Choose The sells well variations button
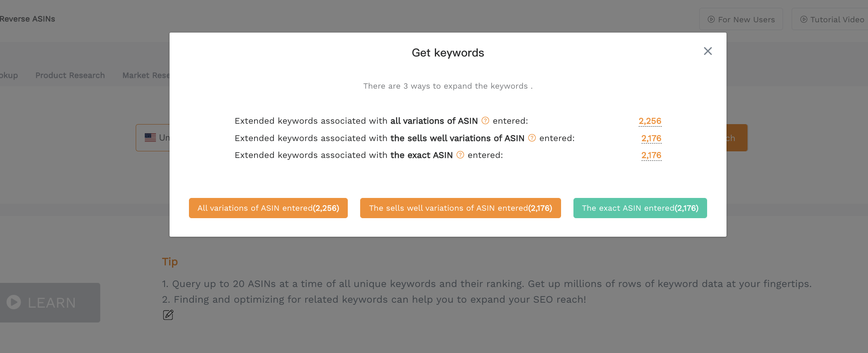Viewport: 868px width, 353px height. (460, 208)
